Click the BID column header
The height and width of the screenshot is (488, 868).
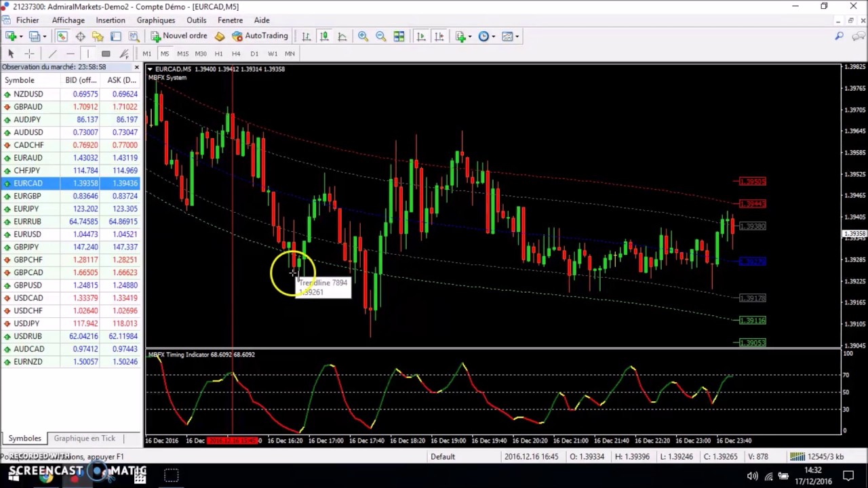pyautogui.click(x=81, y=80)
